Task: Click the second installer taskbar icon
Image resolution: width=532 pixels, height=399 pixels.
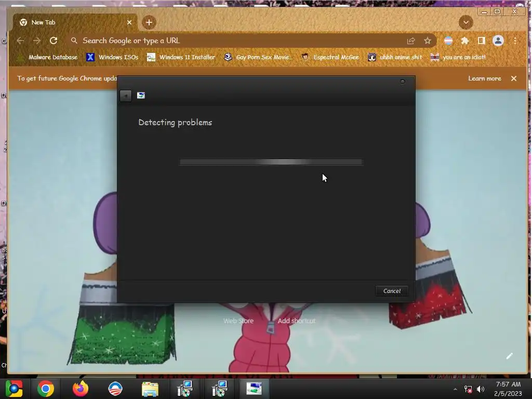Action: 220,389
